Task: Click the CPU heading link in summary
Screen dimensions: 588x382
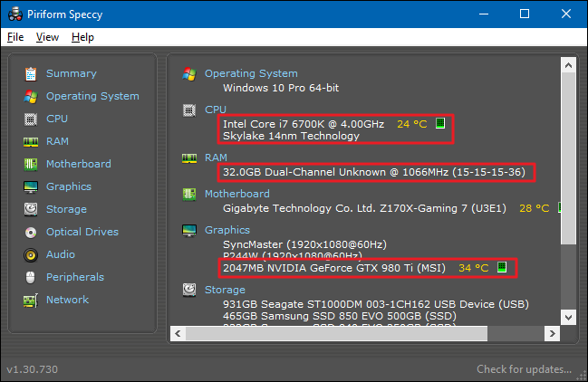Action: (x=216, y=110)
